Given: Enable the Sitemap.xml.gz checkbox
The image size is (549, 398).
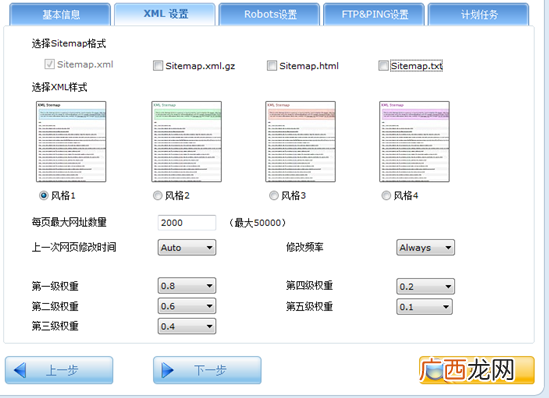Looking at the screenshot, I should coord(158,65).
